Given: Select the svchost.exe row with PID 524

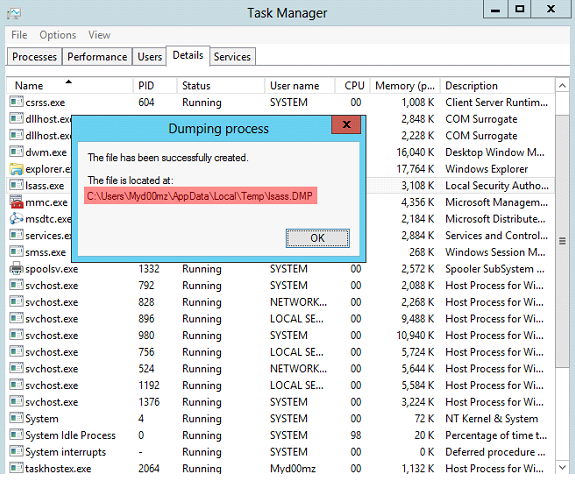Looking at the screenshot, I should tap(281, 369).
